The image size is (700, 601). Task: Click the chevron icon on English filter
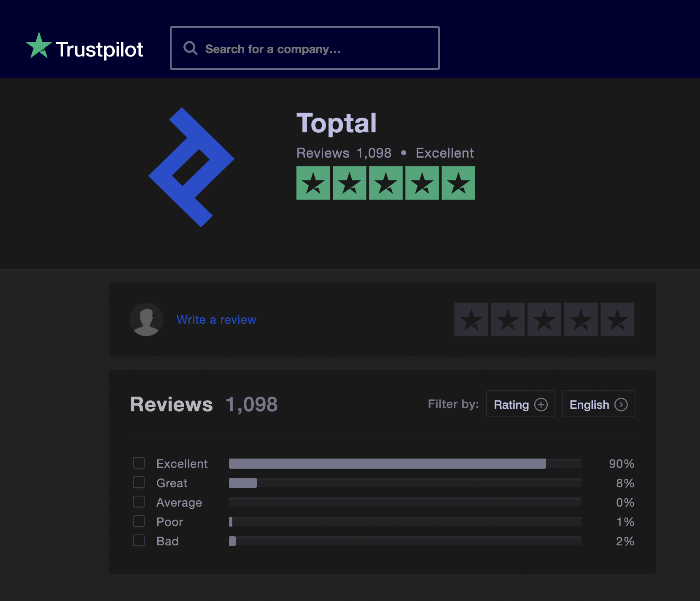[x=621, y=405]
